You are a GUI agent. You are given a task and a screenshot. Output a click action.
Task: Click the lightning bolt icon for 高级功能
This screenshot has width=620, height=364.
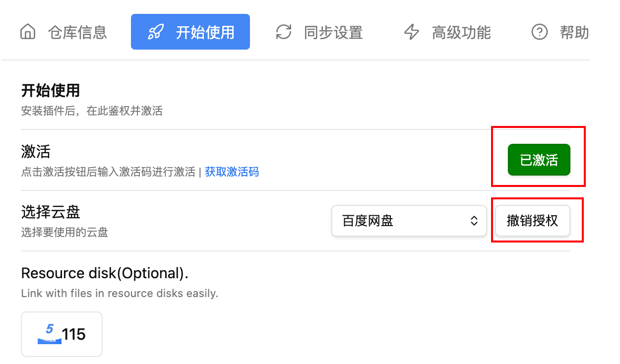(412, 32)
